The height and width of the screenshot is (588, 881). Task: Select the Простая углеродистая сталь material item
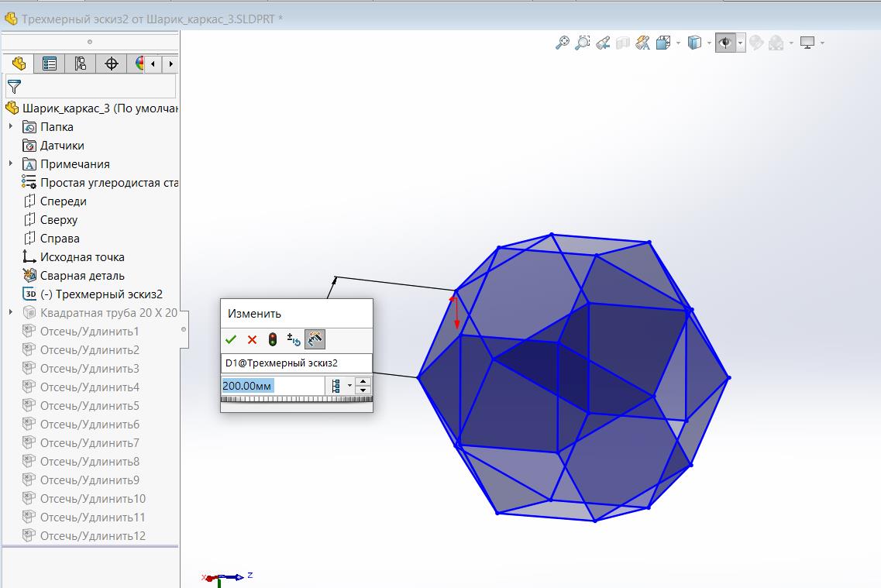(x=99, y=183)
